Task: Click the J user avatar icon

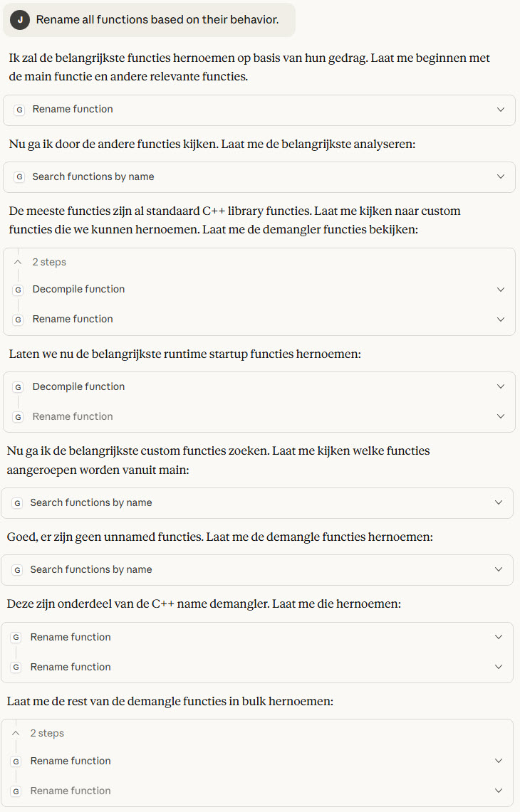Action: pos(20,20)
